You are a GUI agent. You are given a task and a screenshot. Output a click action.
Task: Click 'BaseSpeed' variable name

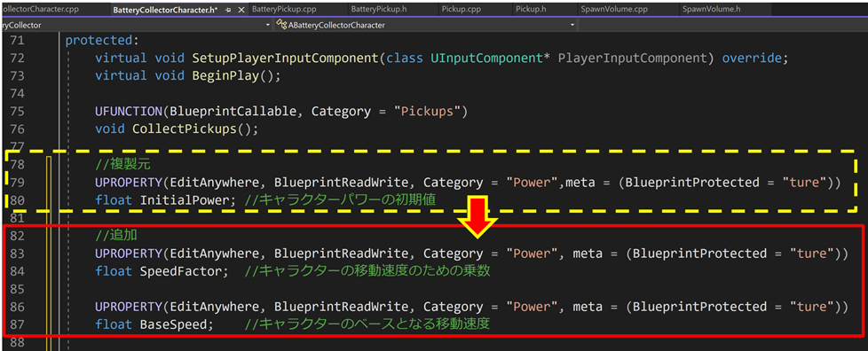pos(173,324)
